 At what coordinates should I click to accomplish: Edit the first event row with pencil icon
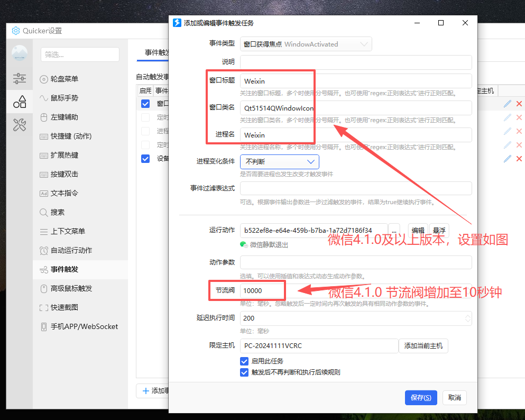(507, 104)
